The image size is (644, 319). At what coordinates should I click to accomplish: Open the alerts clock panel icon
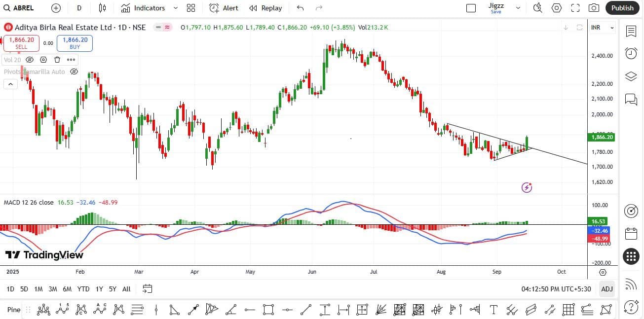pyautogui.click(x=631, y=53)
